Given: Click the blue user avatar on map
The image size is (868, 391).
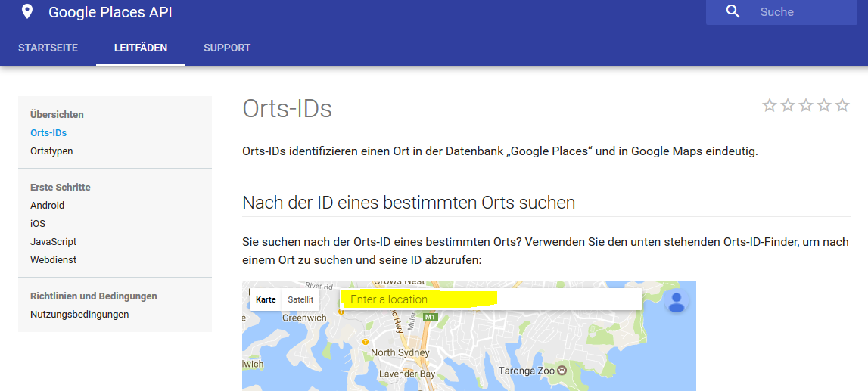Looking at the screenshot, I should (676, 301).
